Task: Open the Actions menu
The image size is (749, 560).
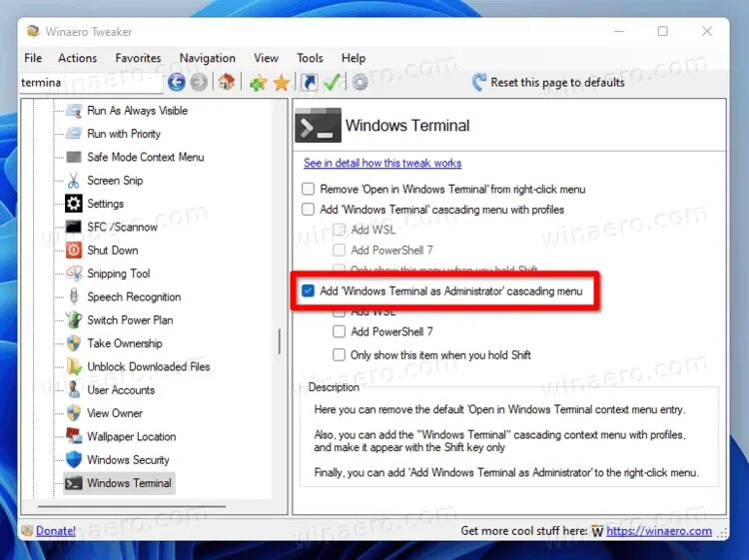Action: point(77,58)
